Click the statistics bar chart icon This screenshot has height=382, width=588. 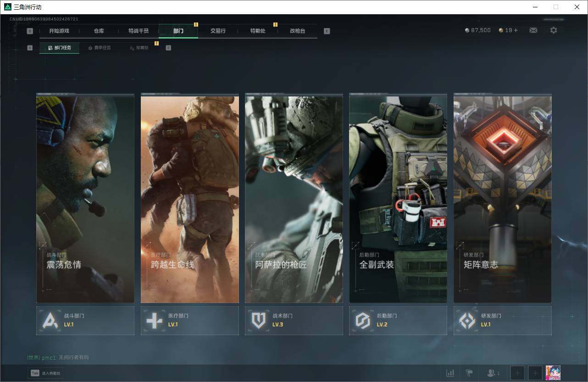450,373
